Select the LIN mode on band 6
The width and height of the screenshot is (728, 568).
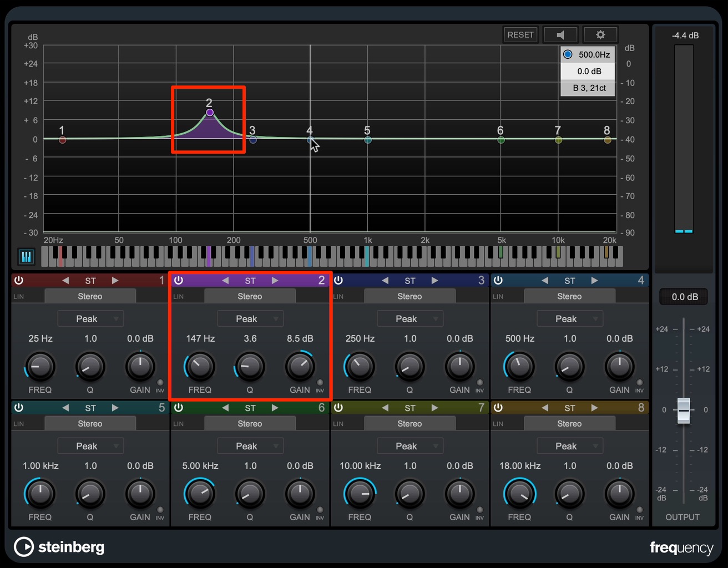point(179,424)
